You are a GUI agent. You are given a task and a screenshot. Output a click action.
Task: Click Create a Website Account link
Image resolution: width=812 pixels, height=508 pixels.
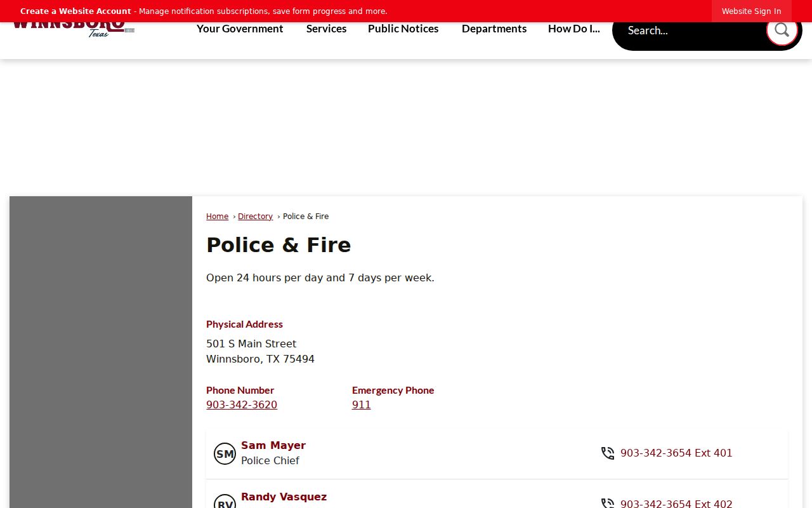click(75, 11)
